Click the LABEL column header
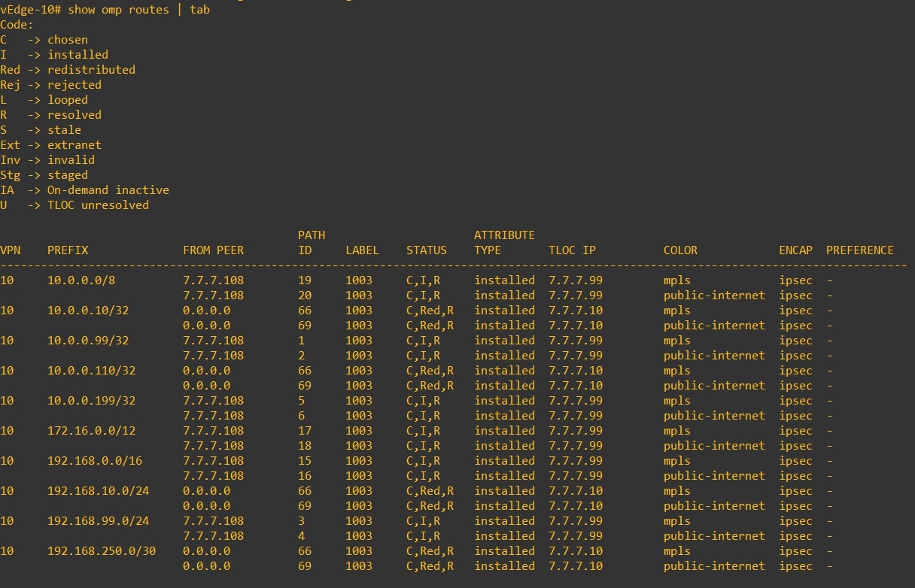 362,250
